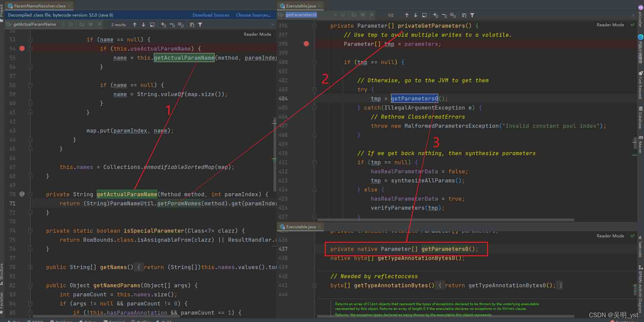Screen dimensions: 644x322
Task: Collapse getActualParamName method at line 70
Action: (x=30, y=194)
